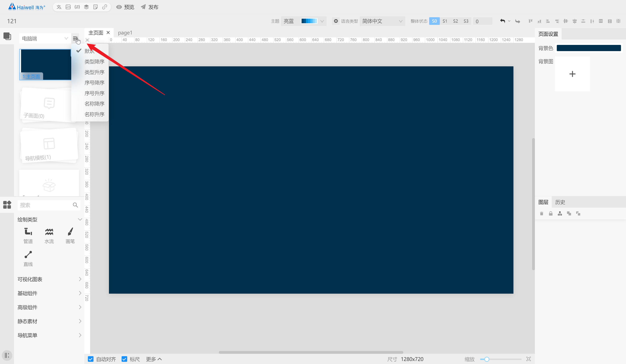Switch to the 历史 history tab
The image size is (626, 364).
[x=560, y=202]
